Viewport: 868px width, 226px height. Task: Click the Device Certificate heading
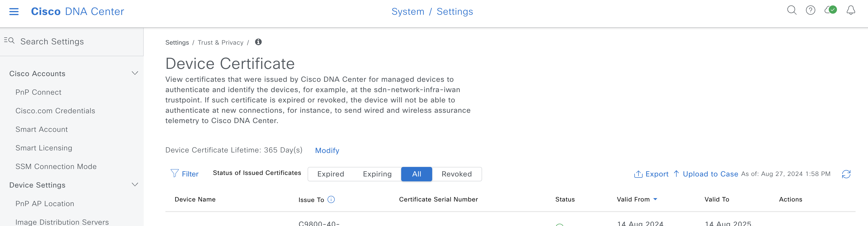[230, 63]
